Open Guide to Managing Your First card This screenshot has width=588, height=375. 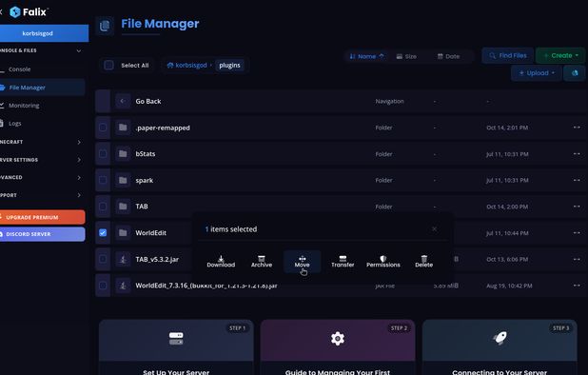[x=338, y=347]
